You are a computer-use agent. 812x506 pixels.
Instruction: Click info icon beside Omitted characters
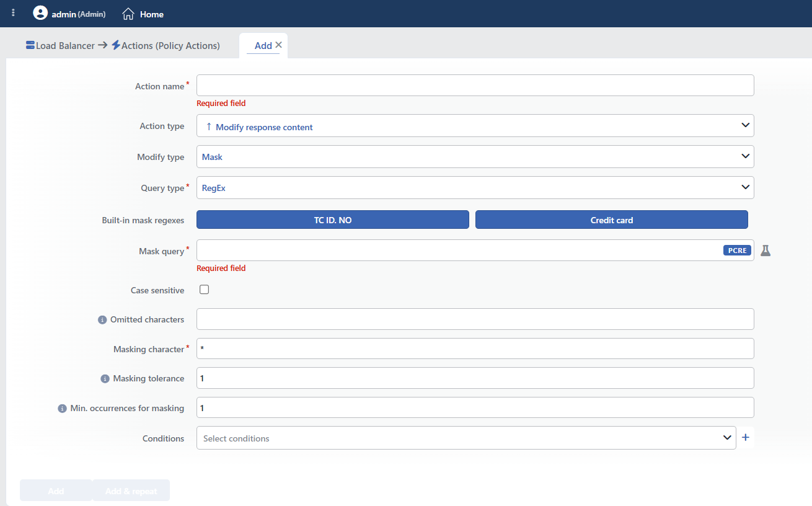coord(102,320)
